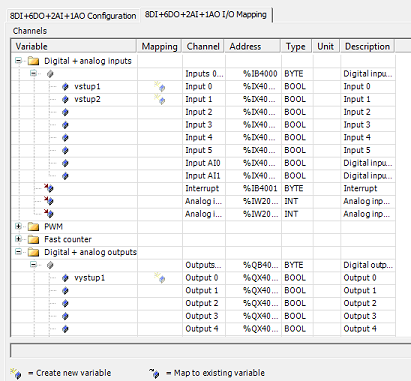The height and width of the screenshot is (381, 411).
Task: Click the variable icon next to vstup1
Action: tap(65, 87)
